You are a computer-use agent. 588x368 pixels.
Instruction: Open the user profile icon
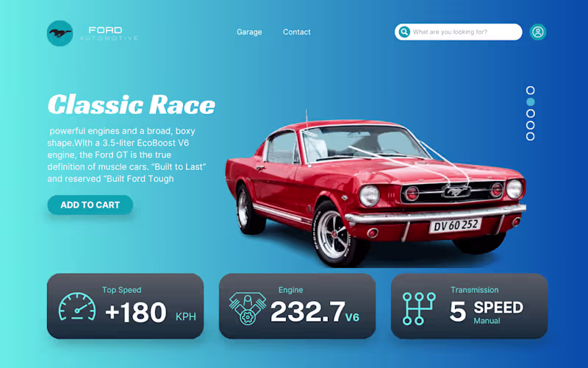(538, 32)
